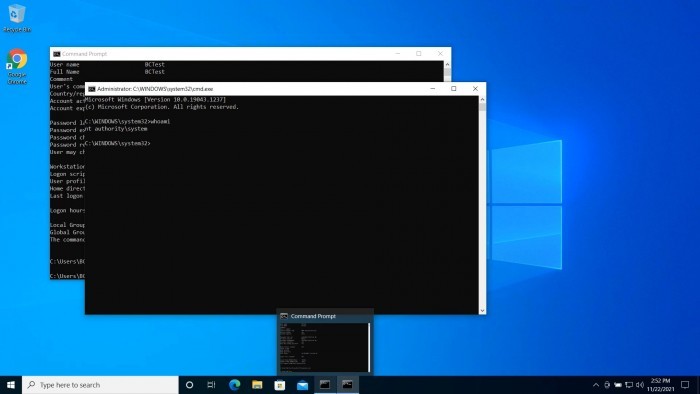Viewport: 700px width, 394px height.
Task: Open the Action Center notifications icon
Action: pos(685,385)
